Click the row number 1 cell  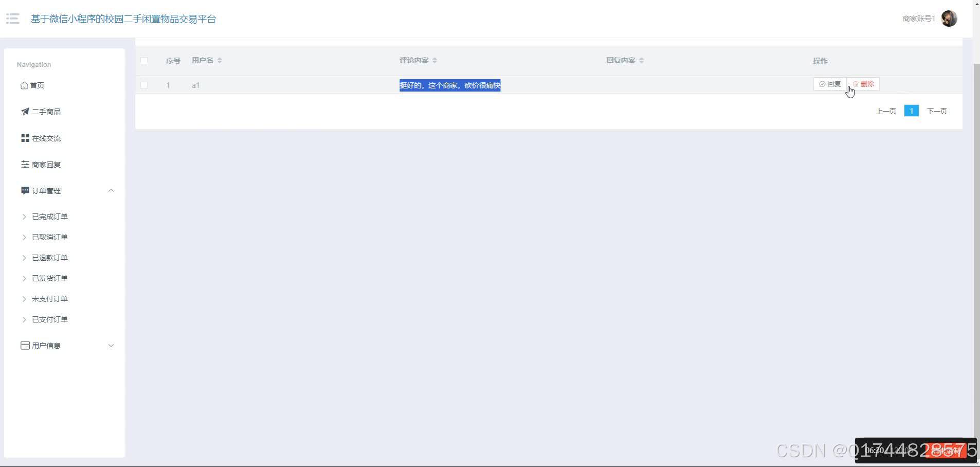(x=168, y=85)
